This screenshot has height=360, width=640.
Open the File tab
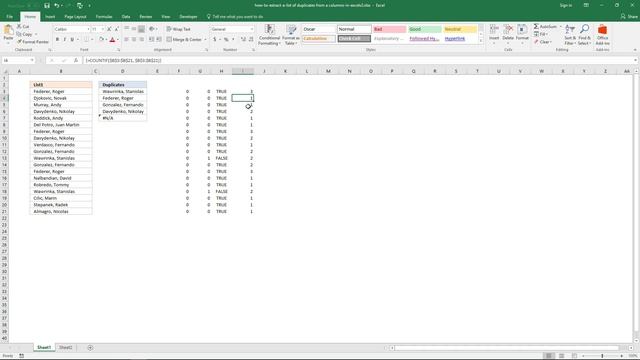click(x=9, y=17)
